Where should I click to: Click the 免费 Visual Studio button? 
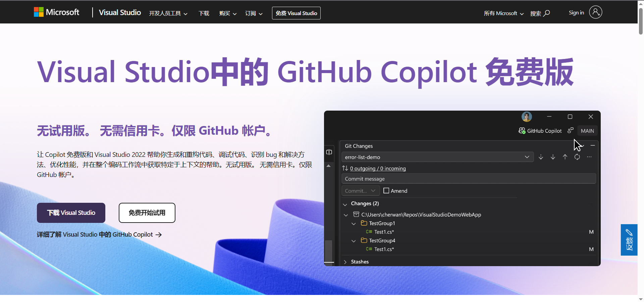296,13
